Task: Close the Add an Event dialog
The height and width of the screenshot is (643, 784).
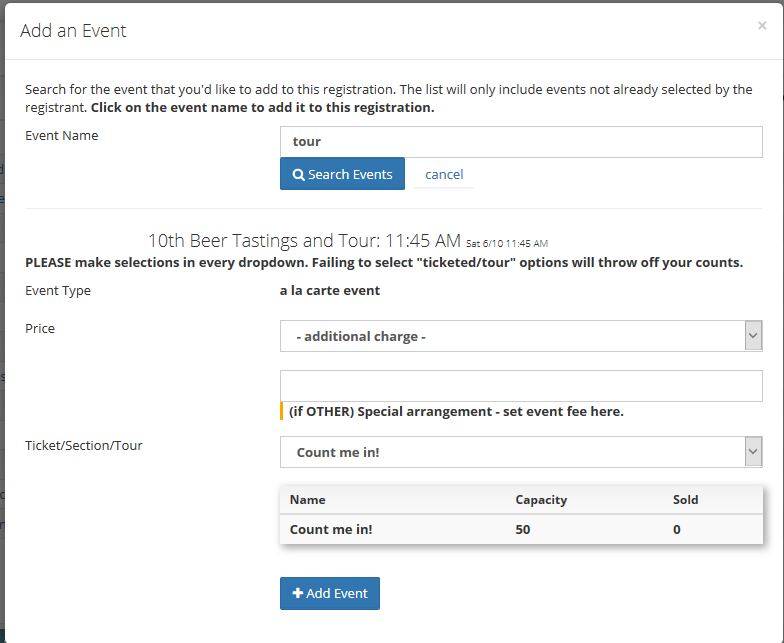Action: click(762, 26)
